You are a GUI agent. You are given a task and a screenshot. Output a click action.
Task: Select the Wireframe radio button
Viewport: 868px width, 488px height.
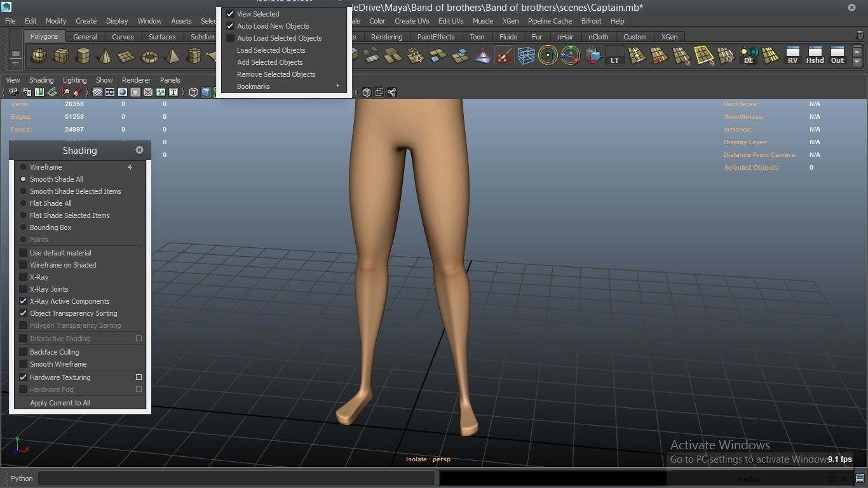coord(24,167)
